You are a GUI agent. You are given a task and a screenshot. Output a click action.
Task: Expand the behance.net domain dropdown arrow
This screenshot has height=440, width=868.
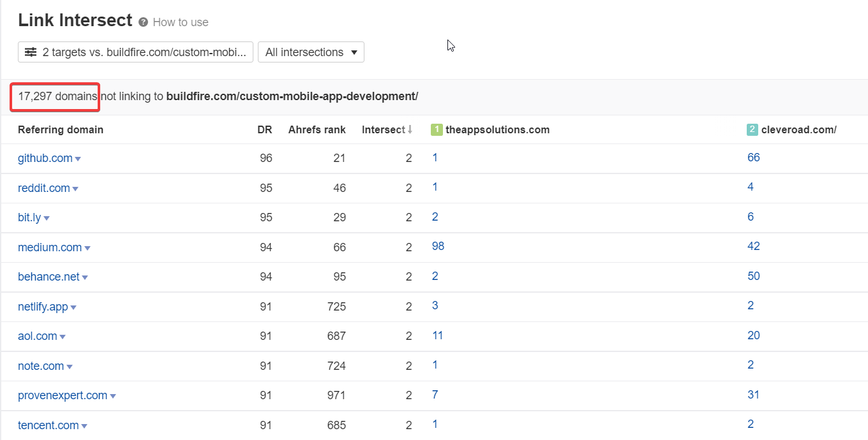85,278
